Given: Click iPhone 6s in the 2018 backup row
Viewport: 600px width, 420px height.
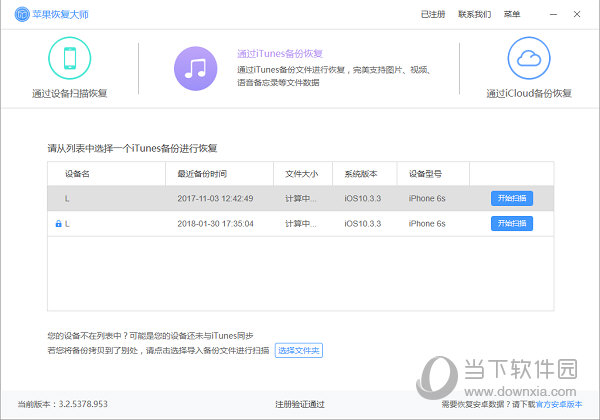Looking at the screenshot, I should point(427,224).
